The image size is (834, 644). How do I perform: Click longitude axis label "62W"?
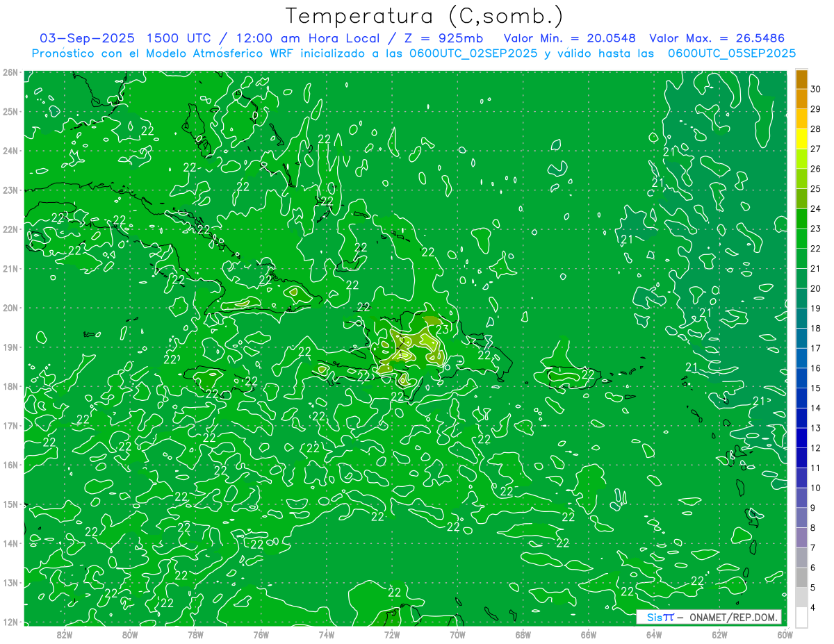719,634
